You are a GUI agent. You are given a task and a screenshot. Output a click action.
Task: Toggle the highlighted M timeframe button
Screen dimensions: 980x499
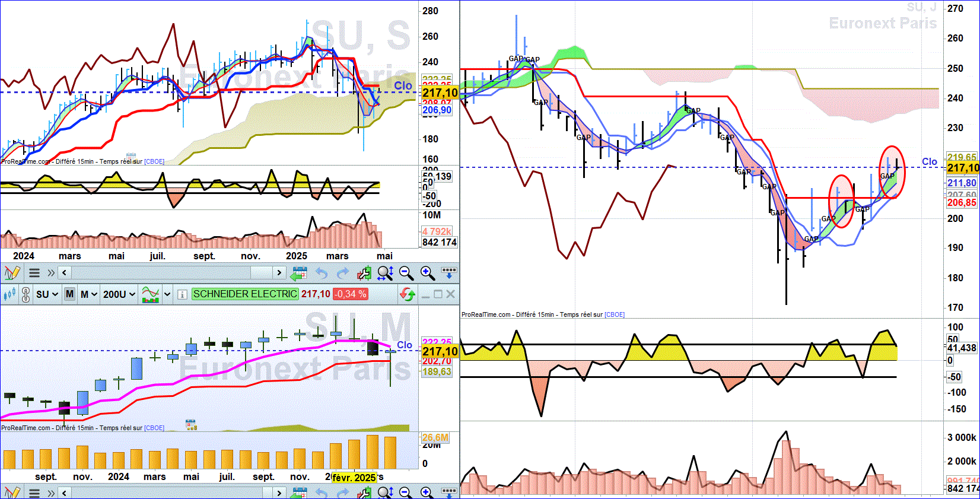coord(70,294)
